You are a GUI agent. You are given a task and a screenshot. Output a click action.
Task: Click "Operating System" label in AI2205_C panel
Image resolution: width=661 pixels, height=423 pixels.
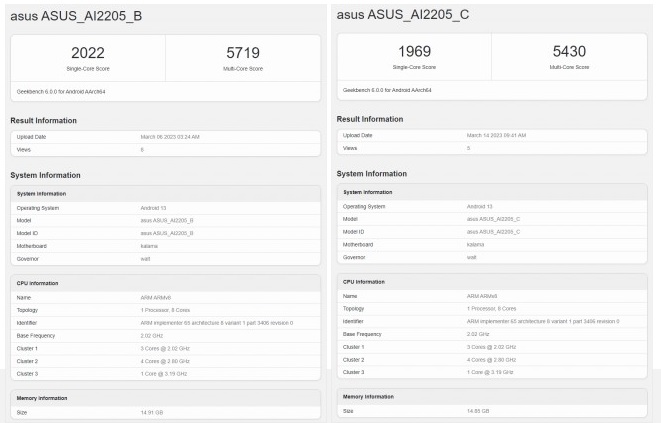click(364, 207)
